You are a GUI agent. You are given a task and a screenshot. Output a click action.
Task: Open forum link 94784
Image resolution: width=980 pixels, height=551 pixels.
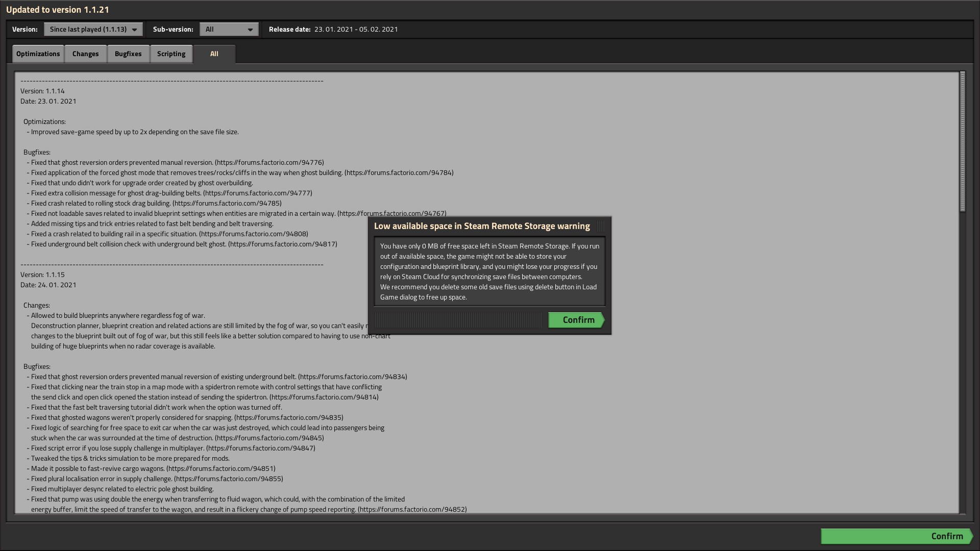coord(399,172)
